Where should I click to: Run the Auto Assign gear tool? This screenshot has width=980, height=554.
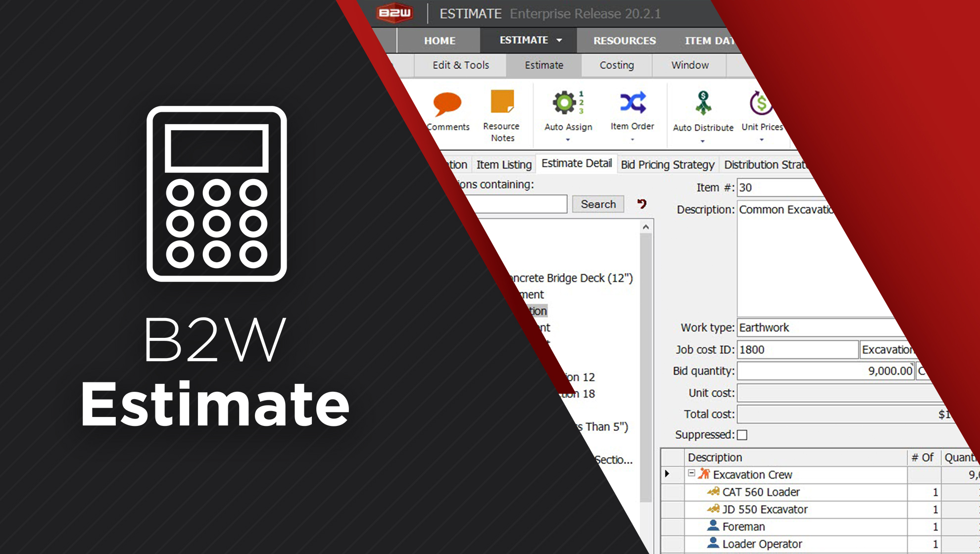[568, 102]
